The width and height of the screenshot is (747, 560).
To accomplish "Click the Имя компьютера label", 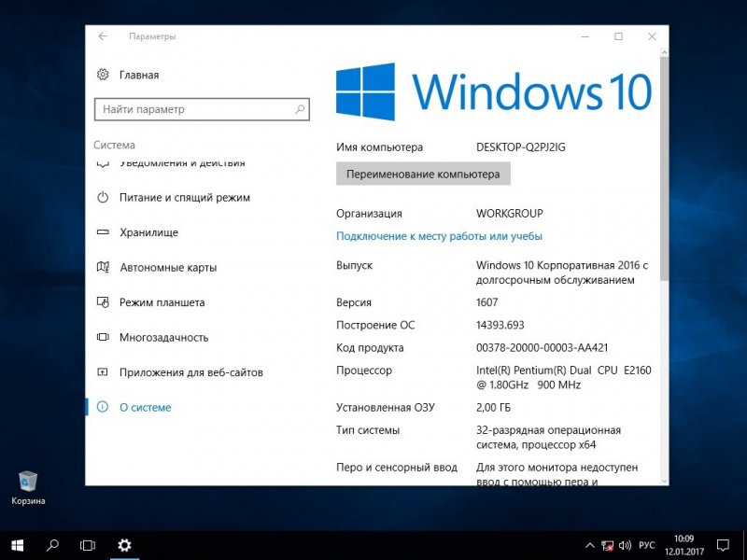I will [x=380, y=147].
